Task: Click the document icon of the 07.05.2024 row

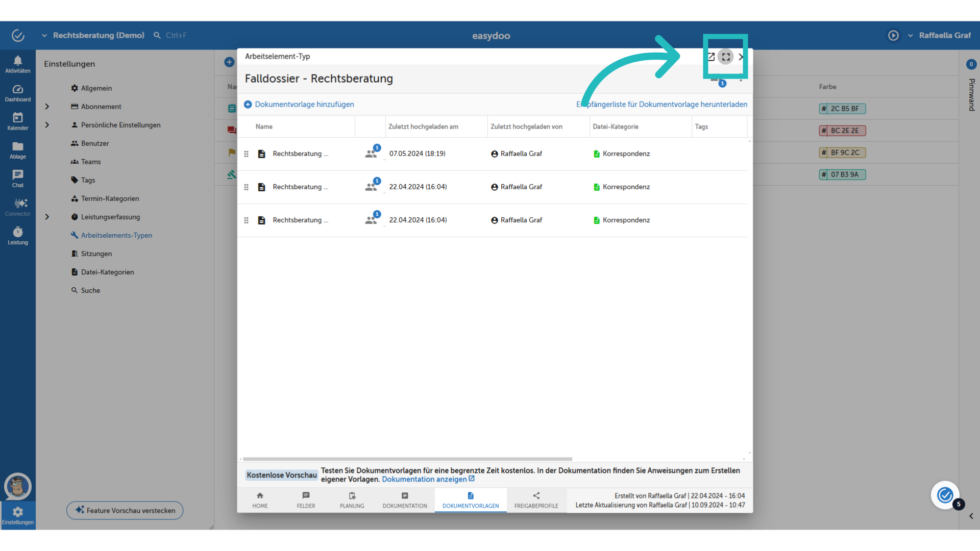Action: [261, 154]
